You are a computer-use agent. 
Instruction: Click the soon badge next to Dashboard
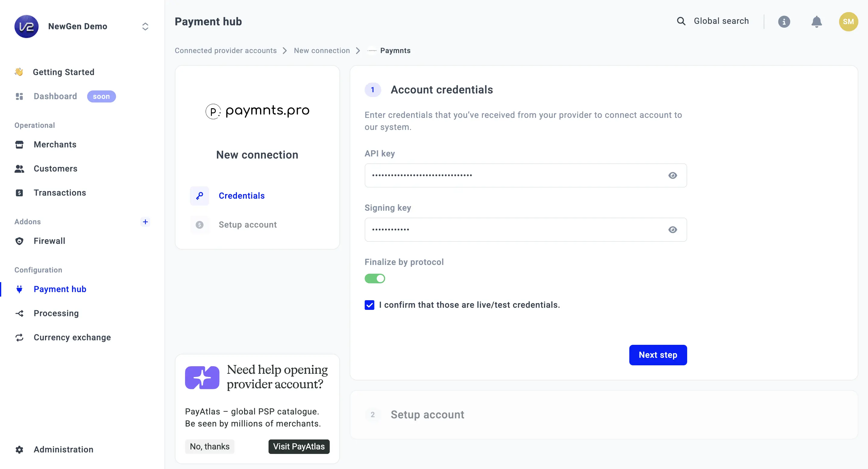pos(102,96)
